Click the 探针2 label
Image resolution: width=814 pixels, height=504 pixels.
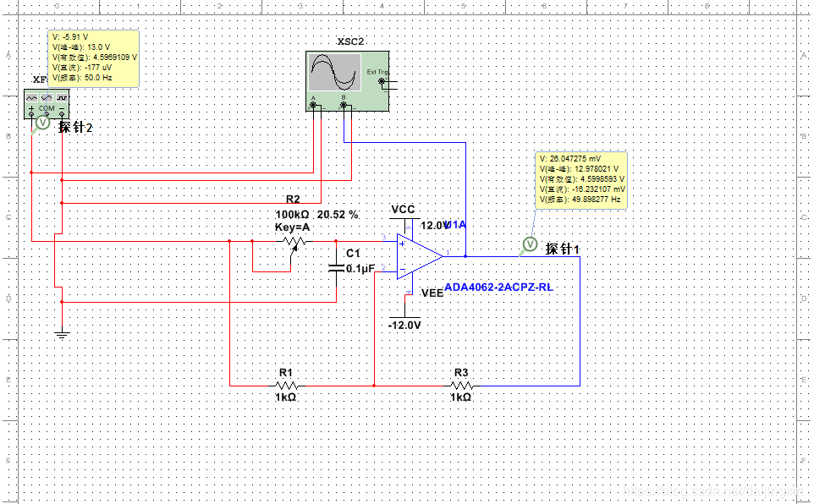pos(76,128)
